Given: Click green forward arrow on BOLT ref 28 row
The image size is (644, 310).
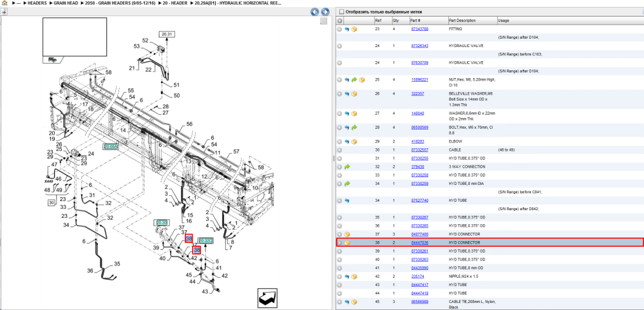Looking at the screenshot, I should coord(354,128).
